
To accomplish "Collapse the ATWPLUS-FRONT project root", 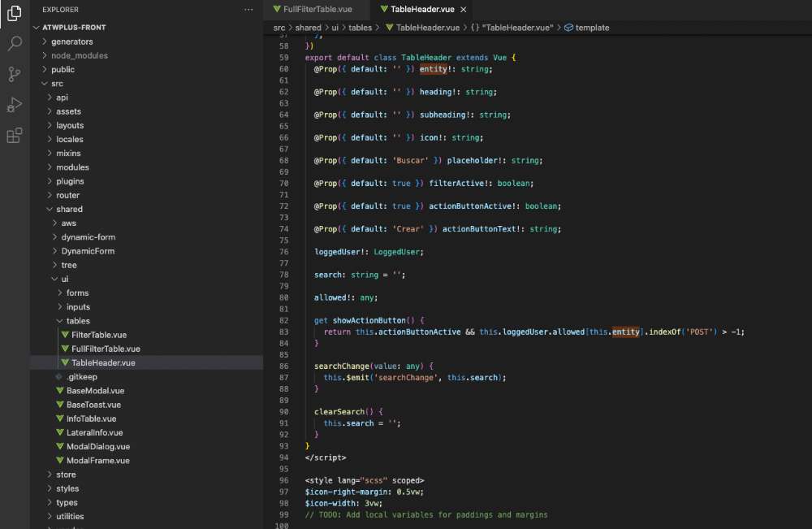I will pos(73,27).
